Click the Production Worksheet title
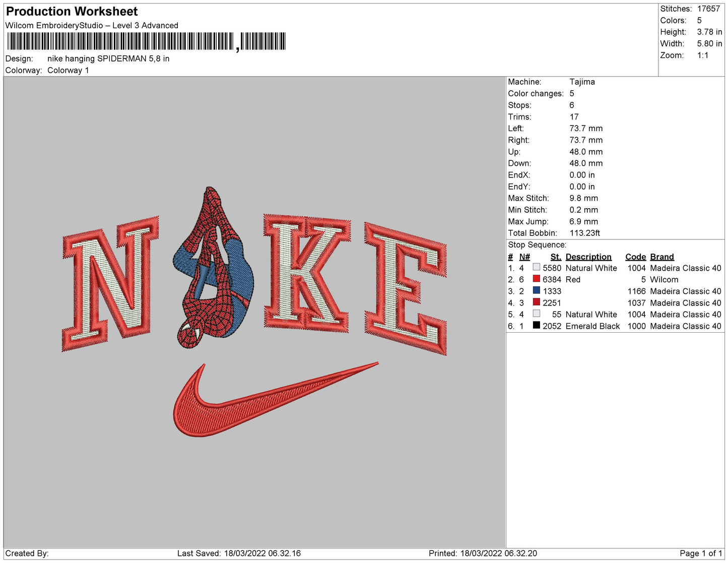This screenshot has width=728, height=563. 72,11
